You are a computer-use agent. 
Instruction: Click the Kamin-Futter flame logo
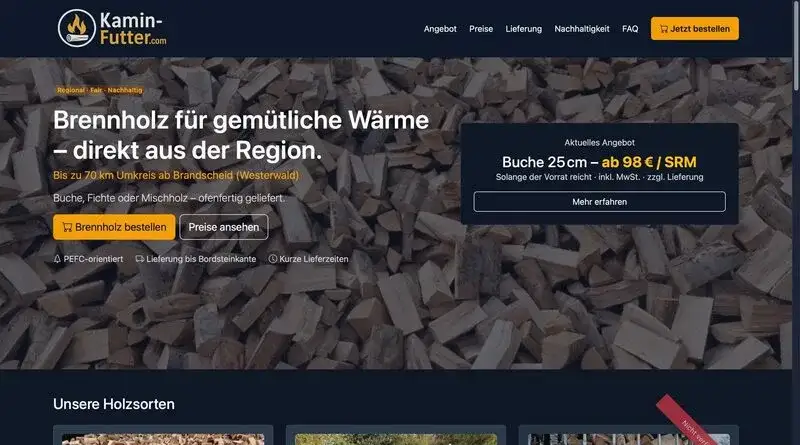tap(77, 29)
